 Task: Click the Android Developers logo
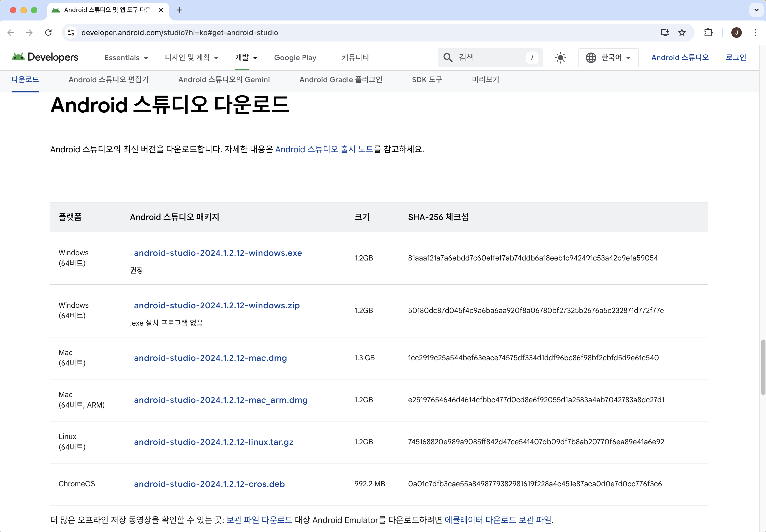pos(45,57)
